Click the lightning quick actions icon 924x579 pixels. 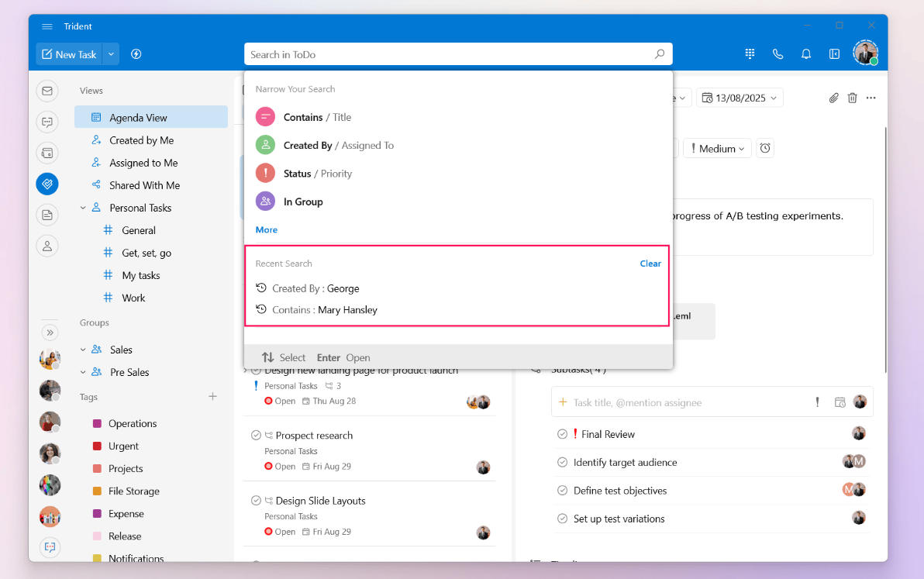point(136,54)
